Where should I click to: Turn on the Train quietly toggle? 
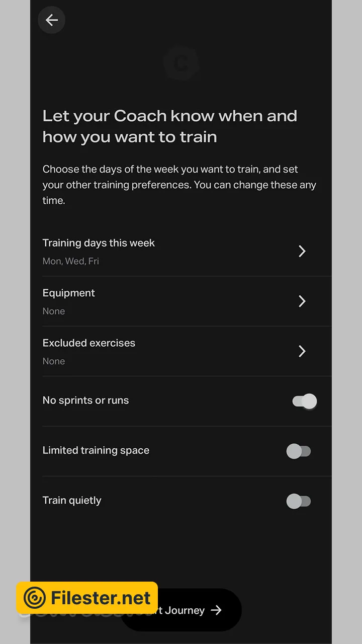tap(299, 501)
